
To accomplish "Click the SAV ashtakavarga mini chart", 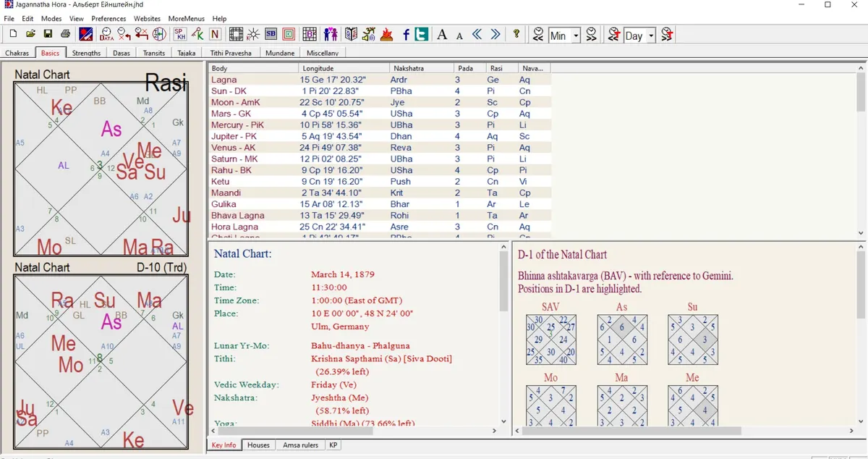I will tap(550, 340).
